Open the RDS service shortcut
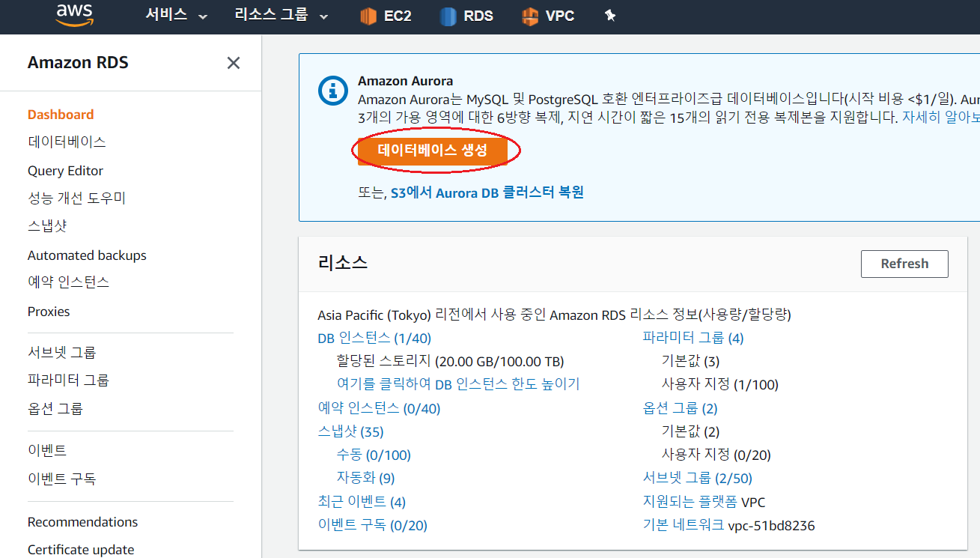Image resolution: width=980 pixels, height=558 pixels. 466,16
